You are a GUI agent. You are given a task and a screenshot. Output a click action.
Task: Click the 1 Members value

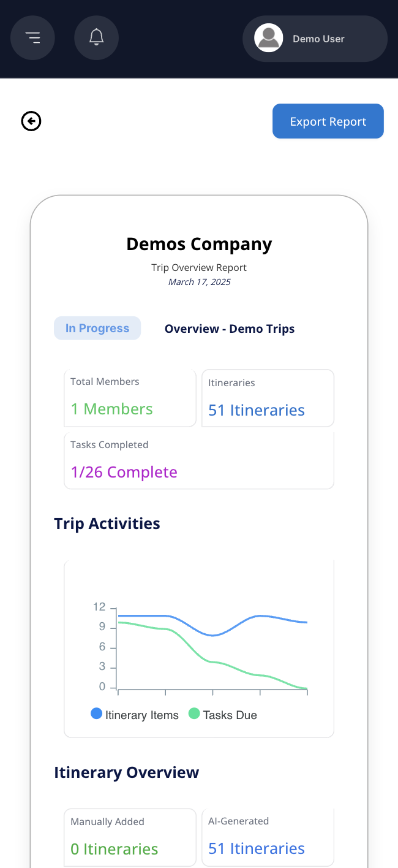[111, 409]
